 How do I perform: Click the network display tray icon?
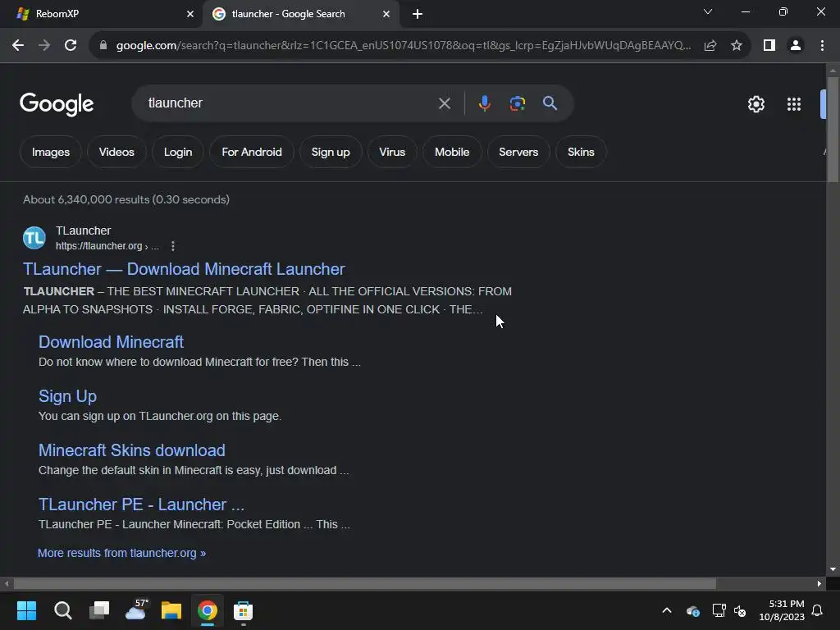pyautogui.click(x=719, y=610)
